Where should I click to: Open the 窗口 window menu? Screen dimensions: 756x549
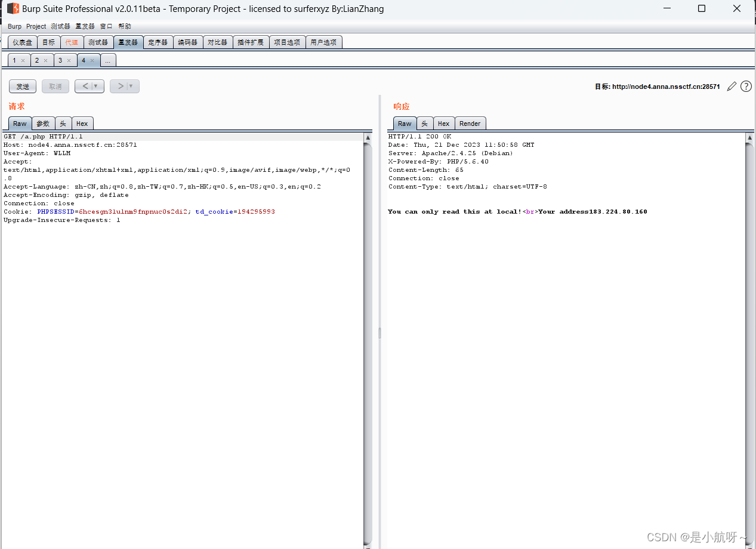click(x=106, y=26)
